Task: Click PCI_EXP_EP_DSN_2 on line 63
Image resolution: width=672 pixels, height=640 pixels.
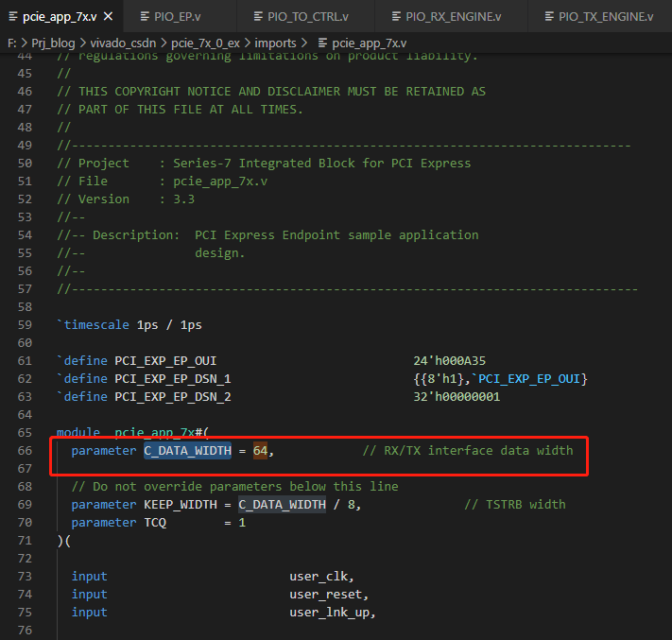Action: [173, 397]
